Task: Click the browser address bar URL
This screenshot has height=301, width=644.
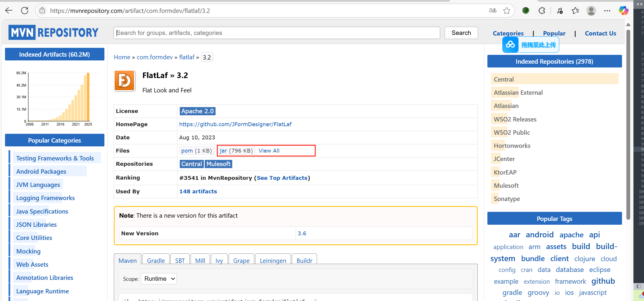Action: click(130, 11)
